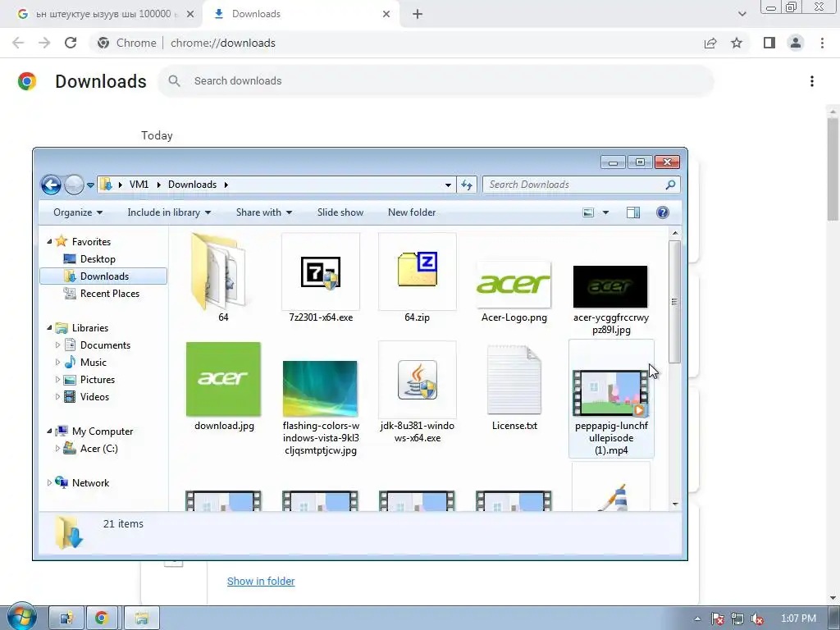
Task: Collapse the Favorites group
Action: [x=49, y=242]
